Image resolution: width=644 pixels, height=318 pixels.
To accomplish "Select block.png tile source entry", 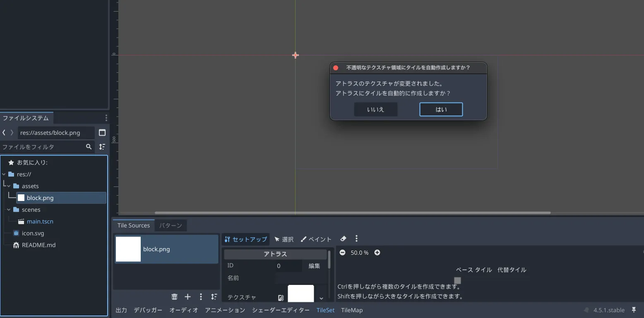I will [x=166, y=249].
